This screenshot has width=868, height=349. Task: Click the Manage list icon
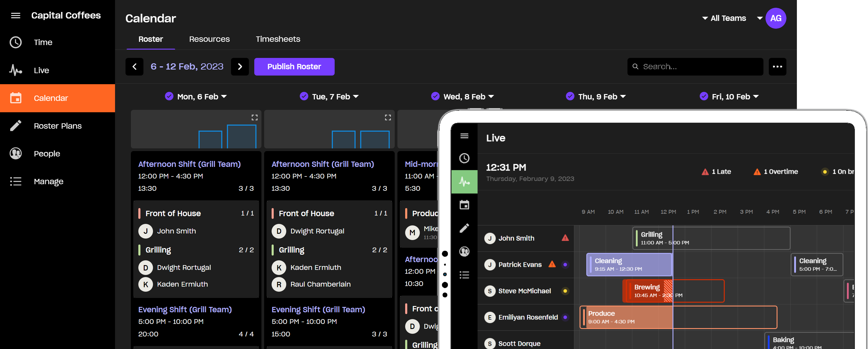[x=16, y=182]
